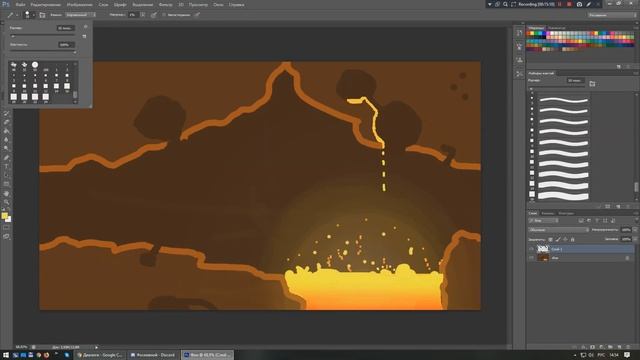This screenshot has width=640, height=360.
Task: Open brush preset picker arrow in options bar
Action: [x=33, y=15]
